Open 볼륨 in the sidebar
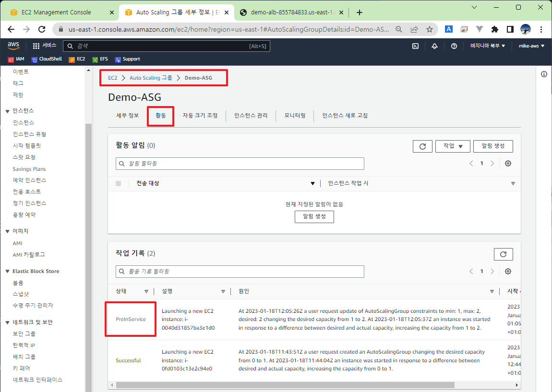This screenshot has height=392, width=552. pos(18,283)
